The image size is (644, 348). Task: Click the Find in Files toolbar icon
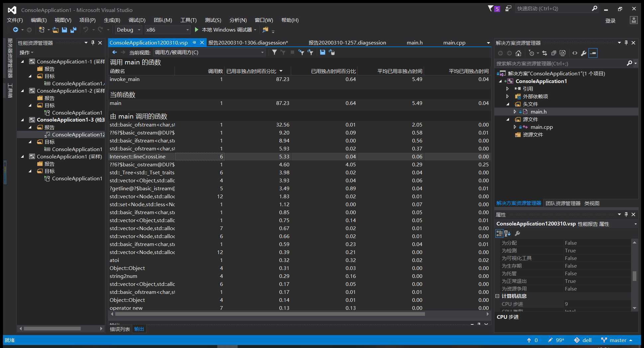(x=265, y=30)
